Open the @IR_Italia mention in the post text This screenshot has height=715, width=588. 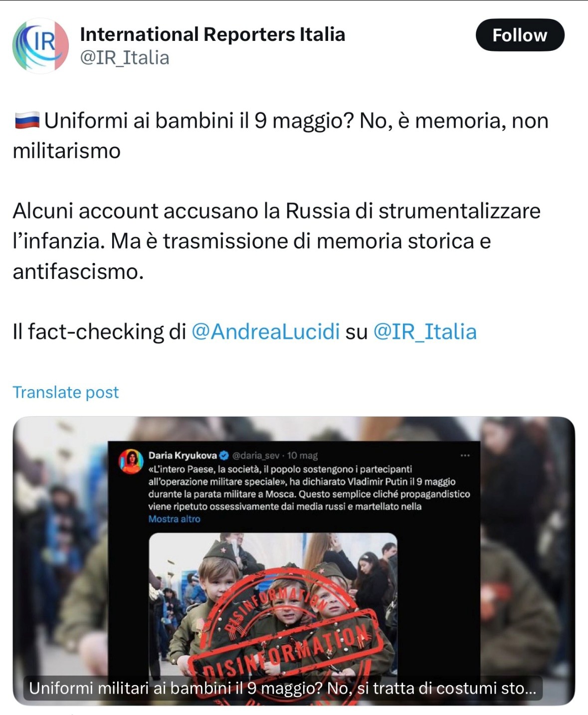pos(425,332)
